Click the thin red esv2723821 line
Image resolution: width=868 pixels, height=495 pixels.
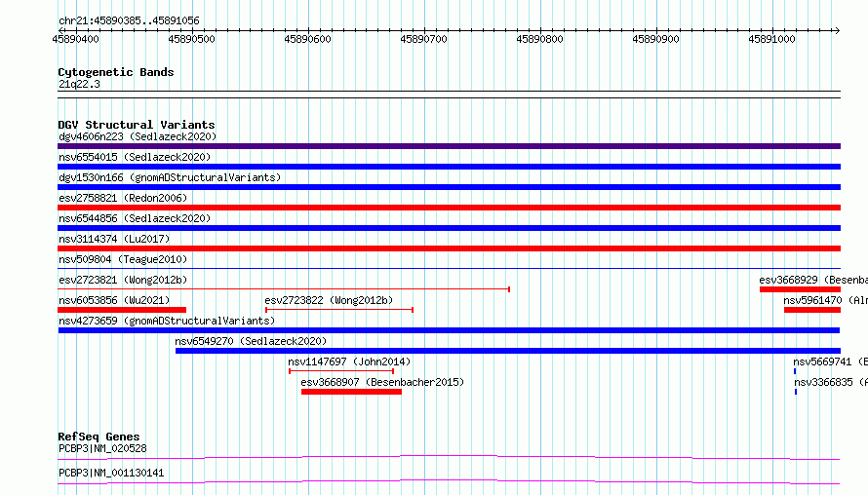click(x=284, y=289)
